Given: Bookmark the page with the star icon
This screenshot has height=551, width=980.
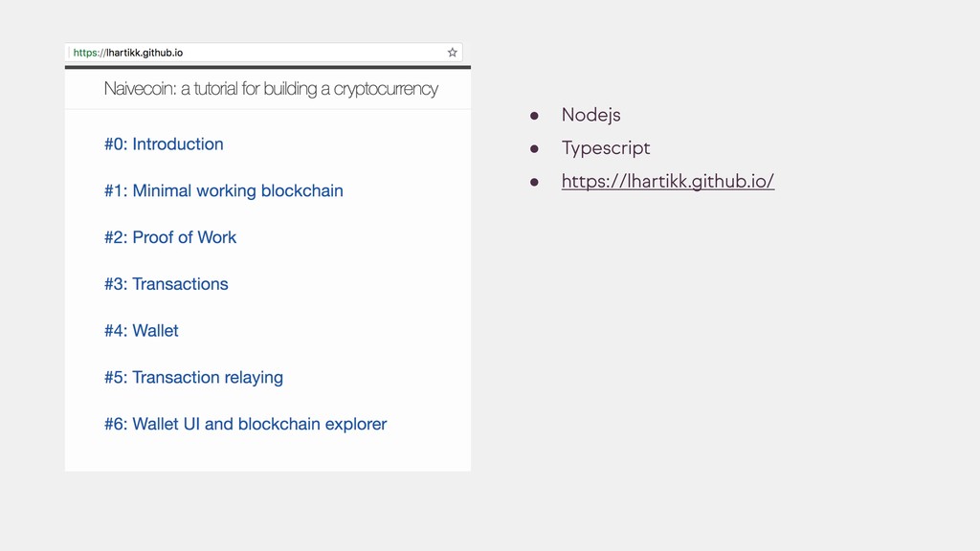Looking at the screenshot, I should click(453, 53).
